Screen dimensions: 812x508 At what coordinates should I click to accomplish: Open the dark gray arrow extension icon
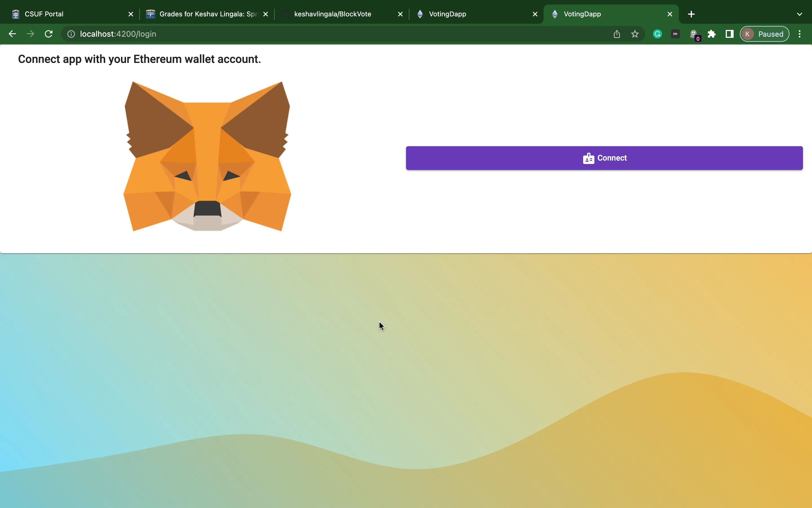coord(676,34)
